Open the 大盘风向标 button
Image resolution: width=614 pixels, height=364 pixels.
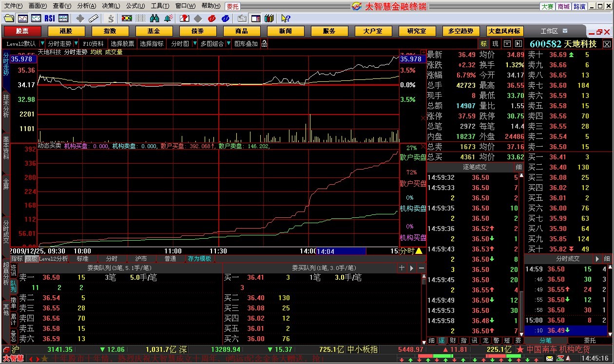(x=504, y=31)
